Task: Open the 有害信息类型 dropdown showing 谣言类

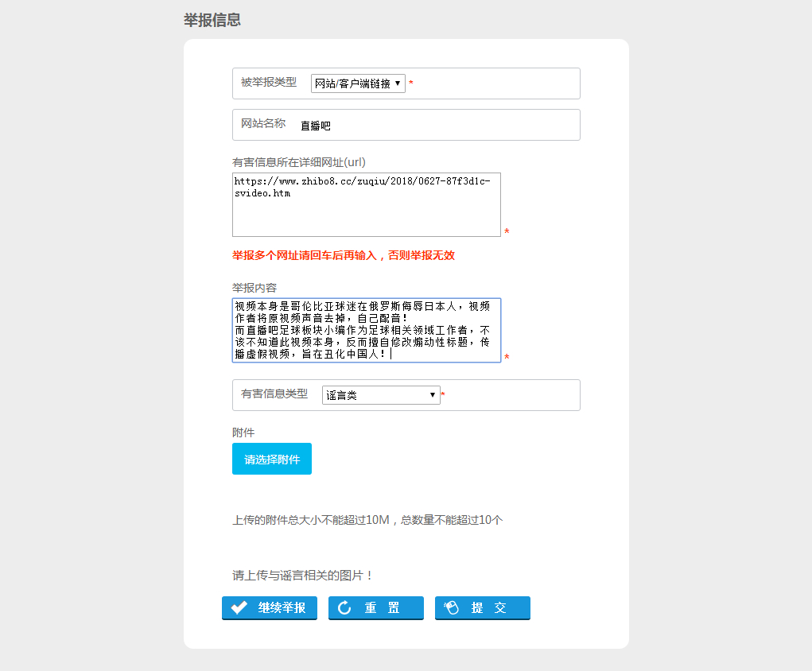Action: click(x=381, y=395)
